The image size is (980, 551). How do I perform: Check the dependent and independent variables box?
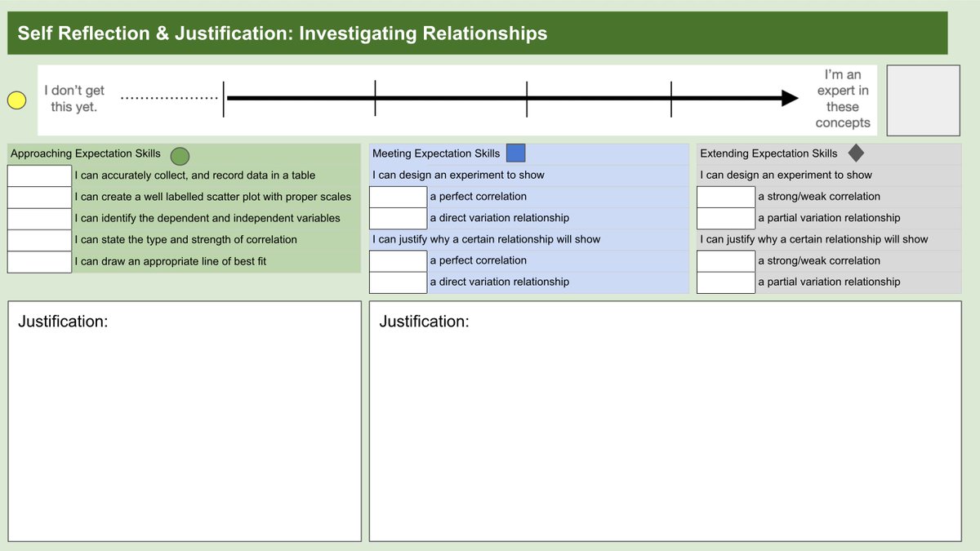click(38, 217)
